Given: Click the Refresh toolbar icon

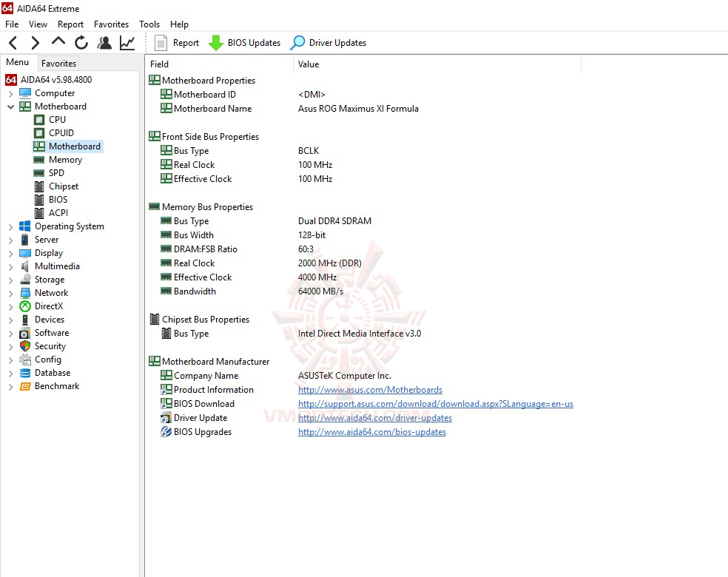Looking at the screenshot, I should point(81,43).
